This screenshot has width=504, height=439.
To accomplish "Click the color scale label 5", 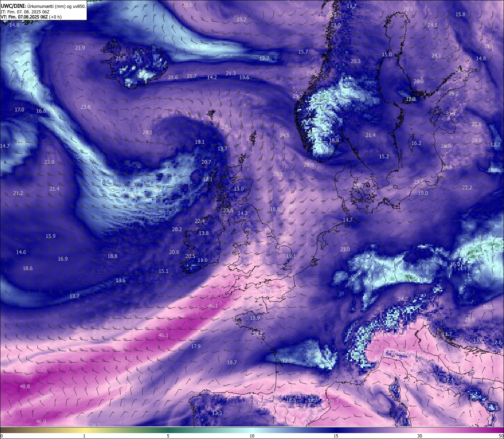I will tap(168, 436).
